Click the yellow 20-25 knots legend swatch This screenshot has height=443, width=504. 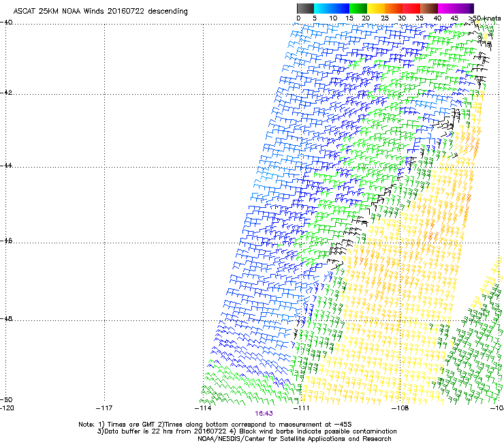tap(376, 8)
